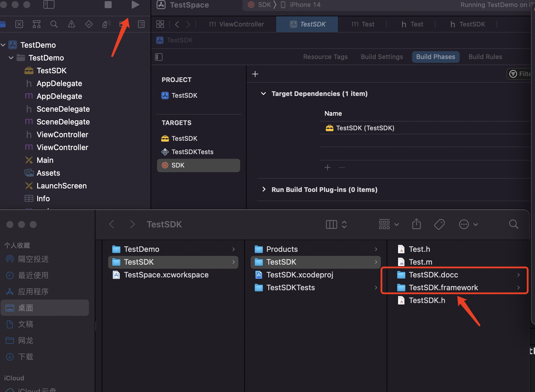Open the Find navigator magnifier icon
535x392 pixels.
click(54, 24)
